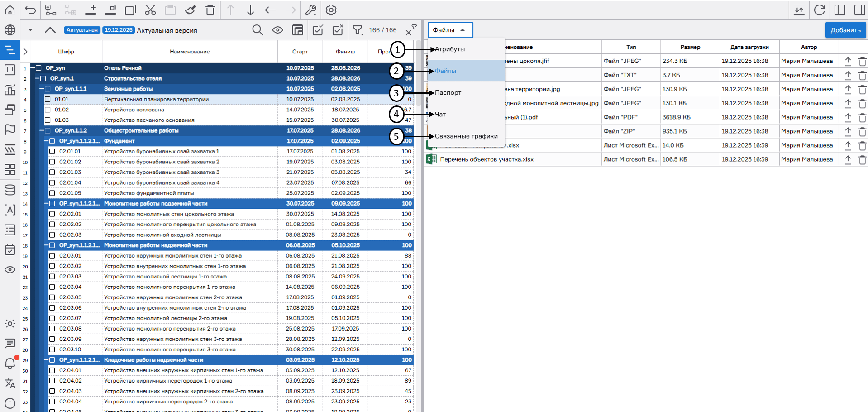Check the box for task 02.01.01
Image resolution: width=868 pixels, height=412 pixels.
tap(52, 151)
